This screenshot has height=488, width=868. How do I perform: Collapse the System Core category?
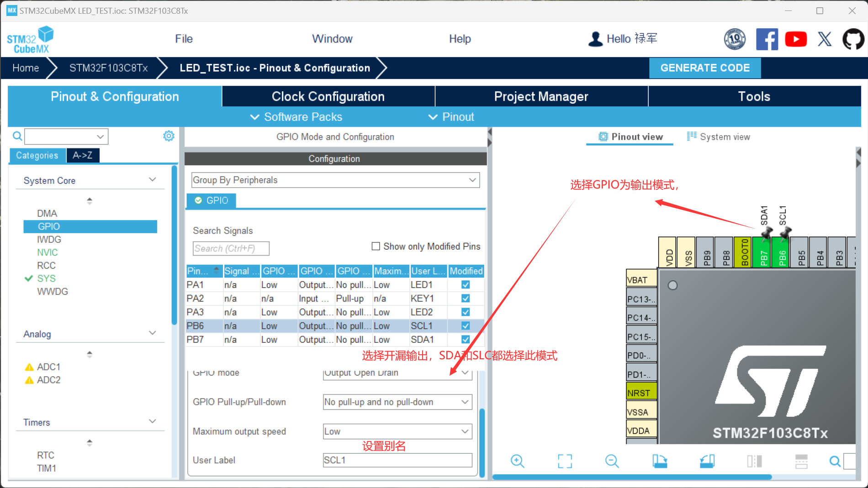153,179
